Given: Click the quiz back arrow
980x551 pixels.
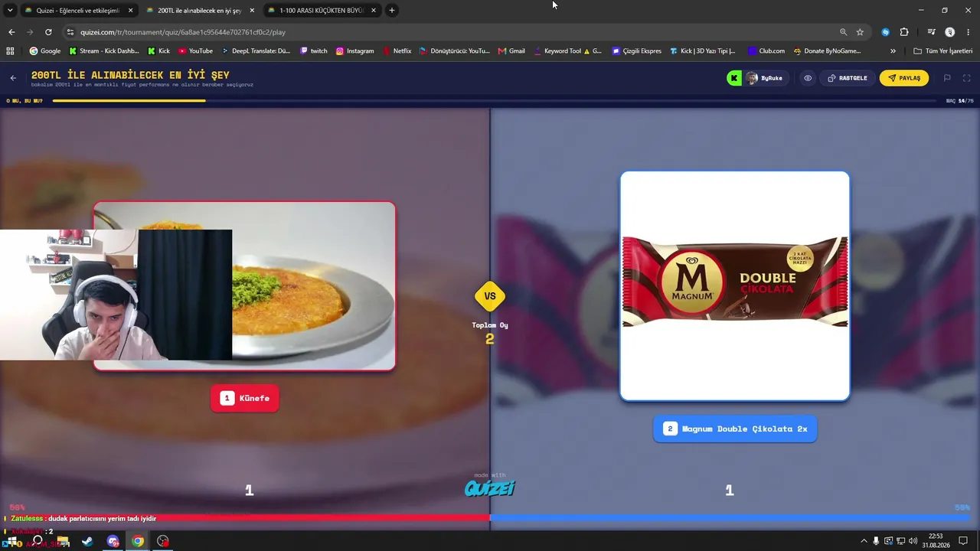Looking at the screenshot, I should point(13,78).
